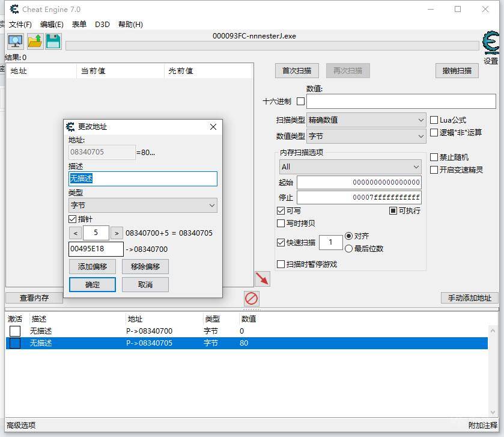Activate the P->08340700 address entry checkbox
This screenshot has height=437, width=504.
(15, 331)
